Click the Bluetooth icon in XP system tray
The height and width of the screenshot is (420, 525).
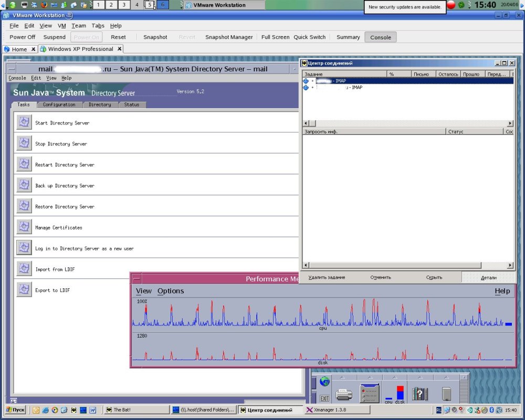(492, 410)
